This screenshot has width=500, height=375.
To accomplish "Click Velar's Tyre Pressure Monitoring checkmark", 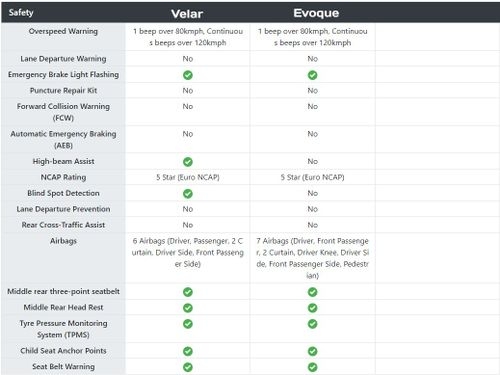I will [188, 324].
